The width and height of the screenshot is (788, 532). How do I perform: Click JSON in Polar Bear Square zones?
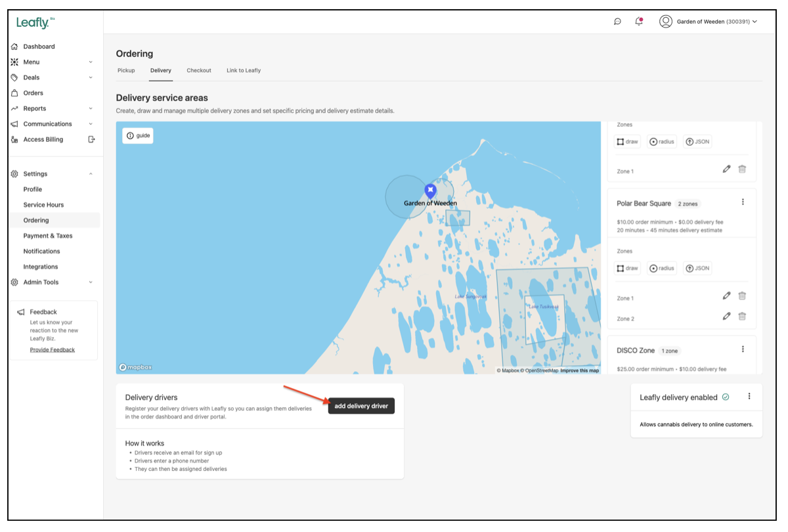click(697, 268)
